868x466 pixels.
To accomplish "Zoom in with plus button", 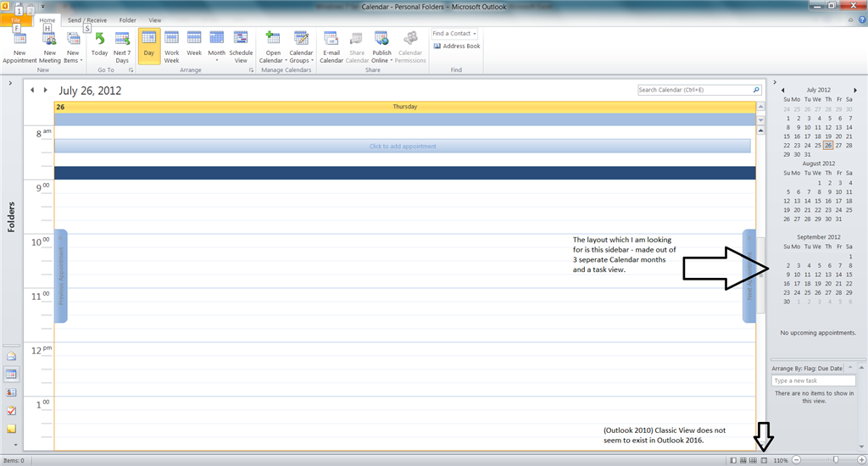I will (x=861, y=460).
